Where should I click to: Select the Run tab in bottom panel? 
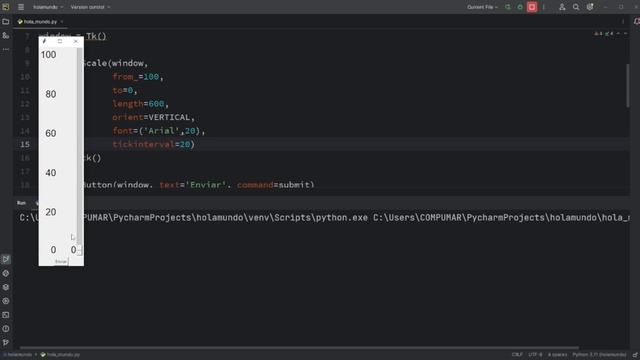click(21, 203)
